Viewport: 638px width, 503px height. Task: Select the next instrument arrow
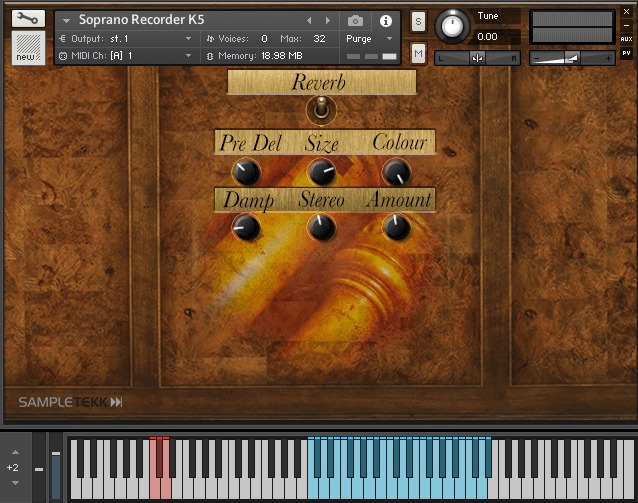326,20
